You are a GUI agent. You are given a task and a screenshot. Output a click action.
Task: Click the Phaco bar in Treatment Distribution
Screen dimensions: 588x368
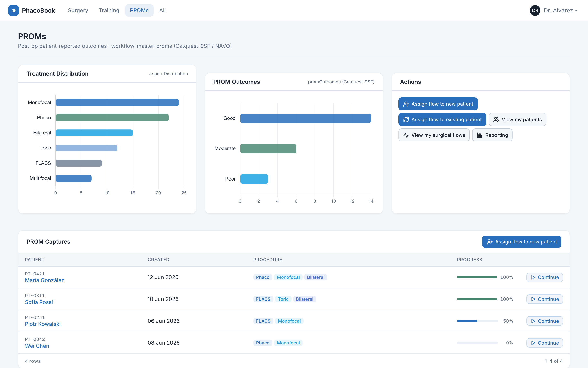pyautogui.click(x=112, y=118)
